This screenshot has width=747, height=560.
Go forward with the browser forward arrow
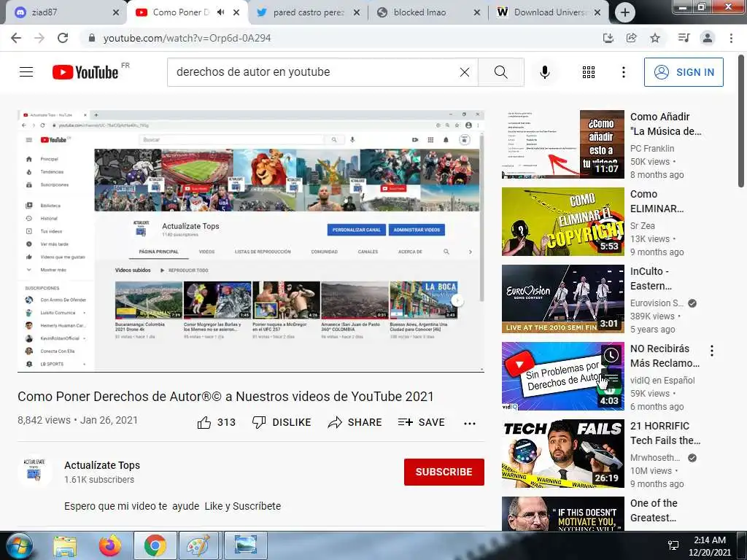(39, 38)
